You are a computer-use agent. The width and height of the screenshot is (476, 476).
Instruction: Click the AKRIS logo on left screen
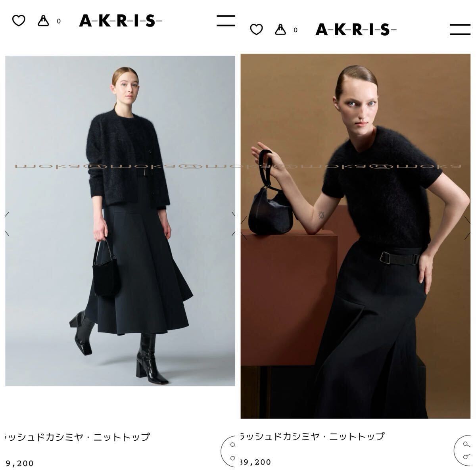[121, 21]
